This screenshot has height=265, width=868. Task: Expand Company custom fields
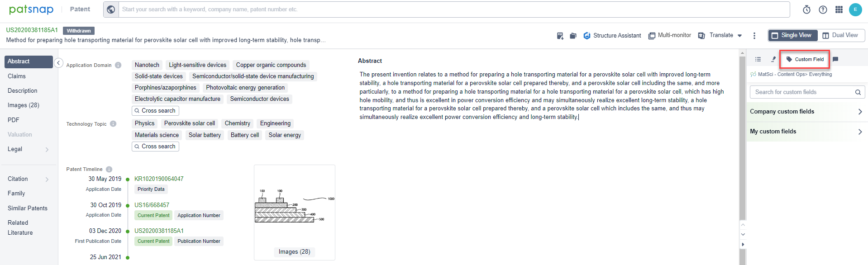tap(806, 112)
